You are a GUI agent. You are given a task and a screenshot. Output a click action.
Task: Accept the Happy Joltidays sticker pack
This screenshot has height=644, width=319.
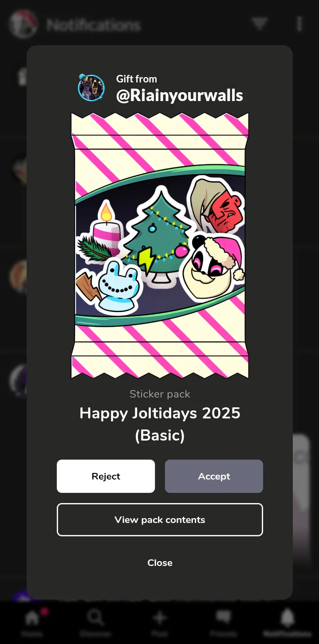click(214, 476)
